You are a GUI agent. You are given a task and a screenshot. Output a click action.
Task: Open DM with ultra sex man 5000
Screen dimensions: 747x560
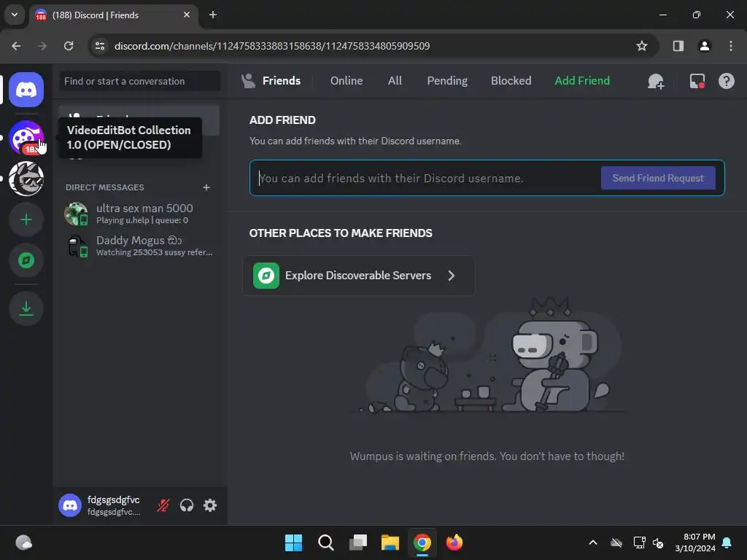pyautogui.click(x=139, y=214)
